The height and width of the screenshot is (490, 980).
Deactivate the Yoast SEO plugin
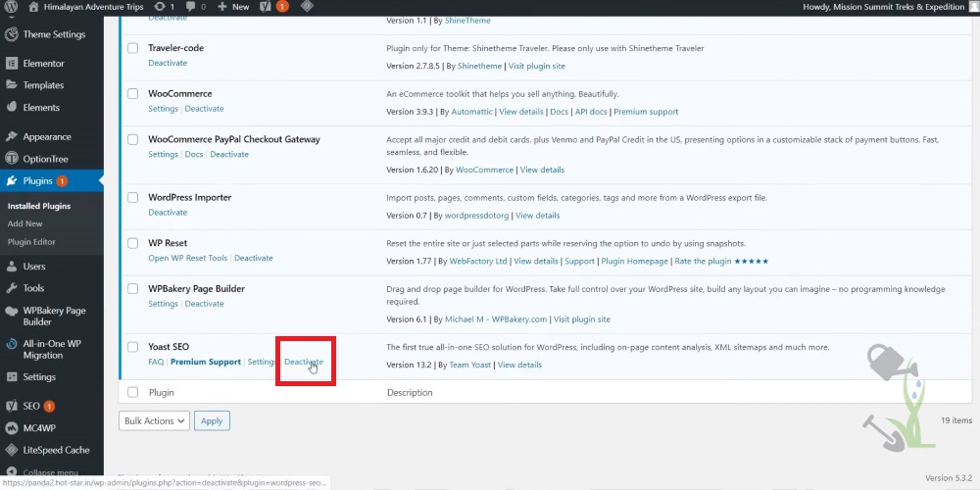tap(303, 362)
